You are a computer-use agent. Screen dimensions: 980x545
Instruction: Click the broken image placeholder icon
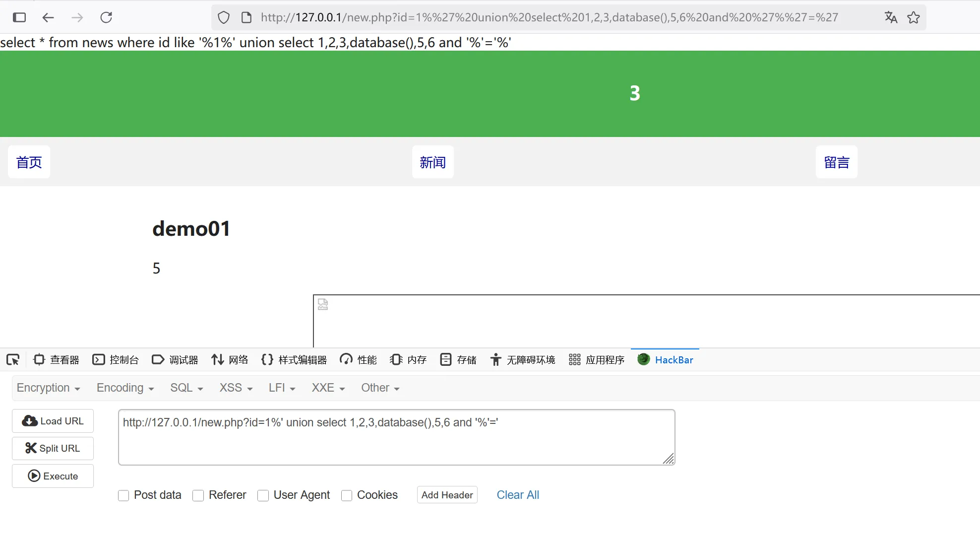coord(323,304)
